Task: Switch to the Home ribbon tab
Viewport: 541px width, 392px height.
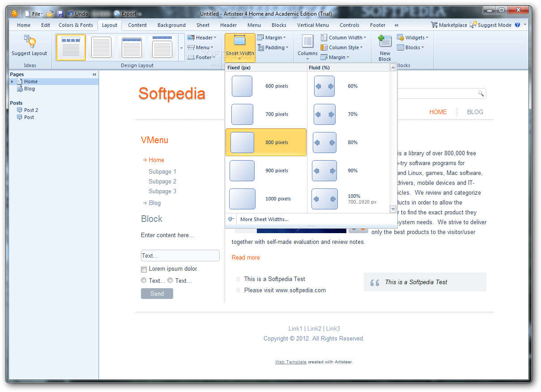Action: click(x=24, y=25)
